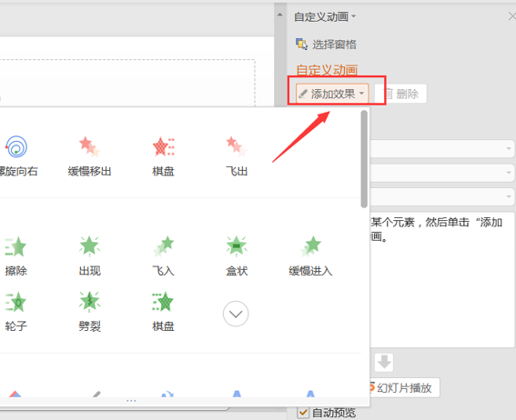
Task: Select the 飞出 fly-out effect
Action: [237, 156]
